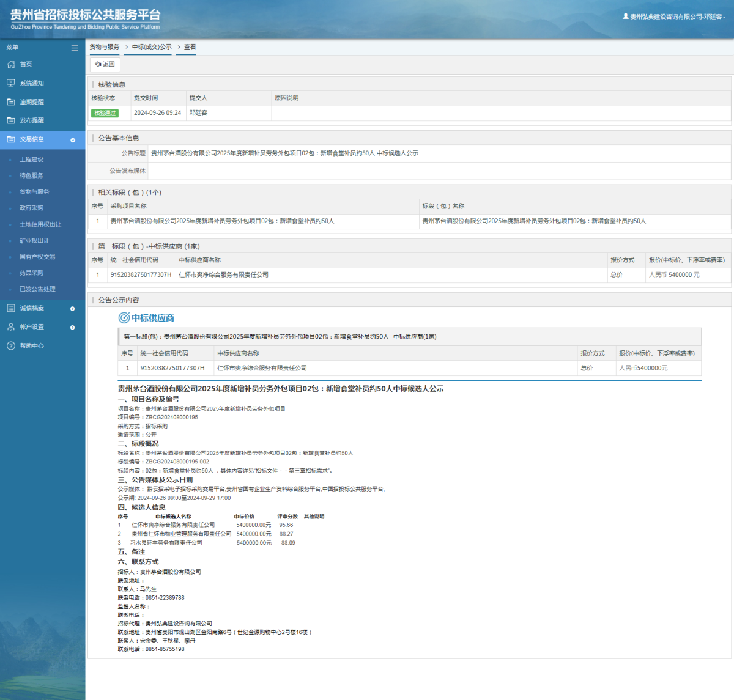Click the 中标供应商 target icon

[x=124, y=318]
